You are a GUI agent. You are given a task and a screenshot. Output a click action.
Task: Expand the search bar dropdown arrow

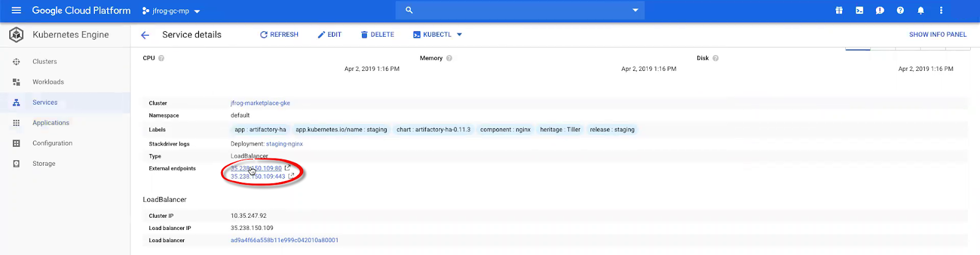click(635, 10)
